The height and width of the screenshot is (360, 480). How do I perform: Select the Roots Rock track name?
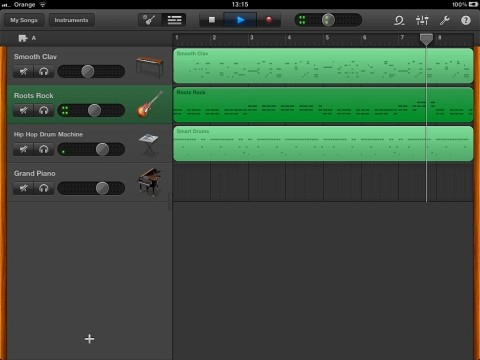point(34,96)
